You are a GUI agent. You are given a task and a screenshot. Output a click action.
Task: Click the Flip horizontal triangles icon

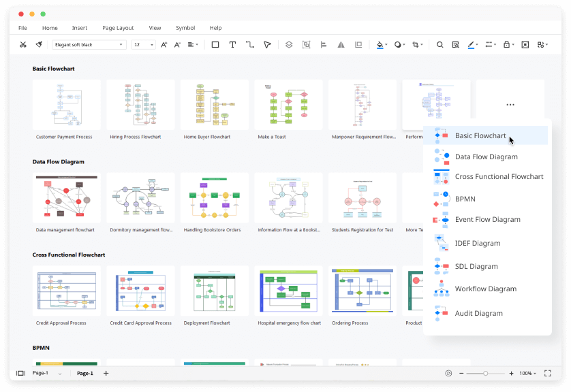(x=341, y=45)
